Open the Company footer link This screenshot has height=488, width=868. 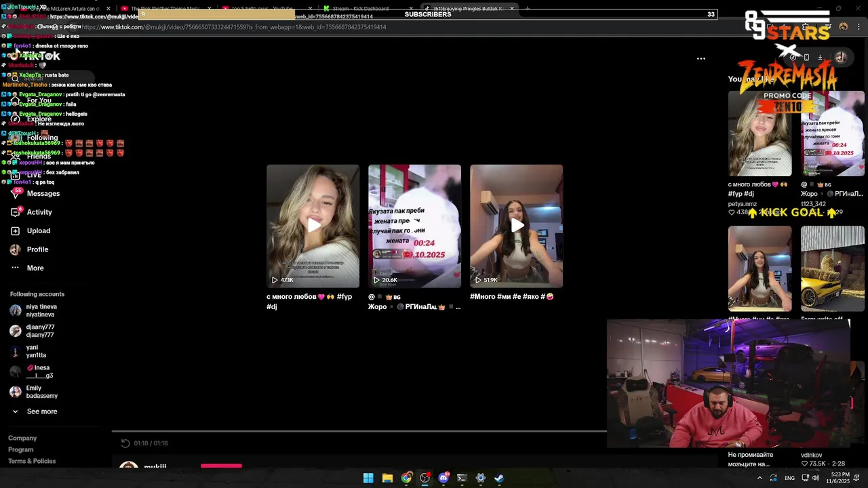[x=22, y=439]
